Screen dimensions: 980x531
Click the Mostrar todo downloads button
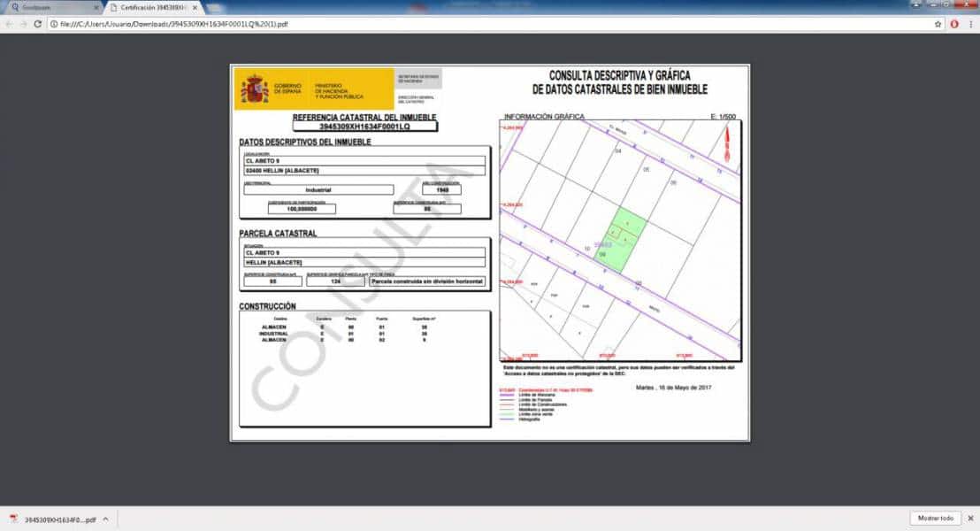tap(936, 519)
